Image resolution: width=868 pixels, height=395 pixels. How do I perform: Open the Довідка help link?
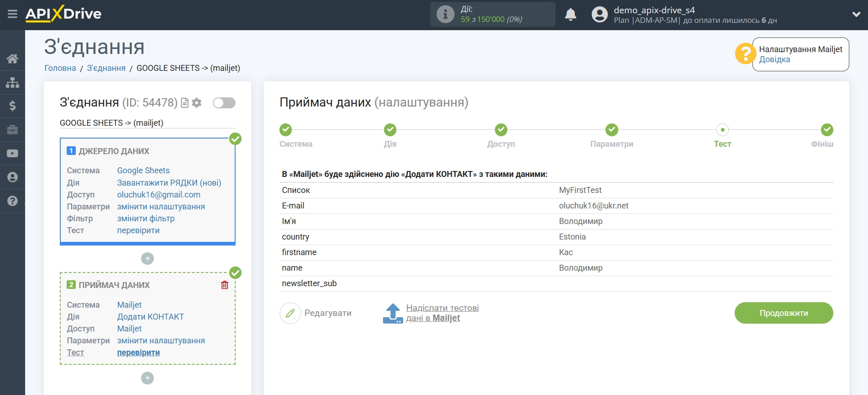coord(774,59)
